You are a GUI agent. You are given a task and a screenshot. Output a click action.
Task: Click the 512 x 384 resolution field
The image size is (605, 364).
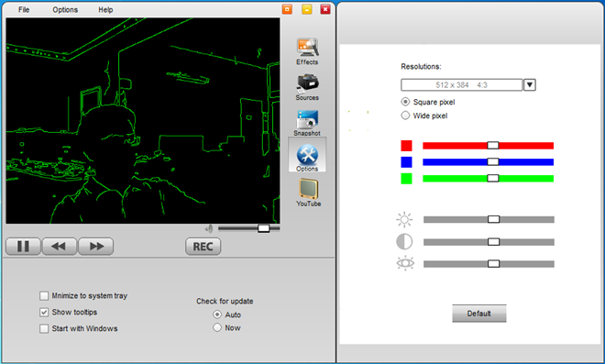pyautogui.click(x=461, y=85)
